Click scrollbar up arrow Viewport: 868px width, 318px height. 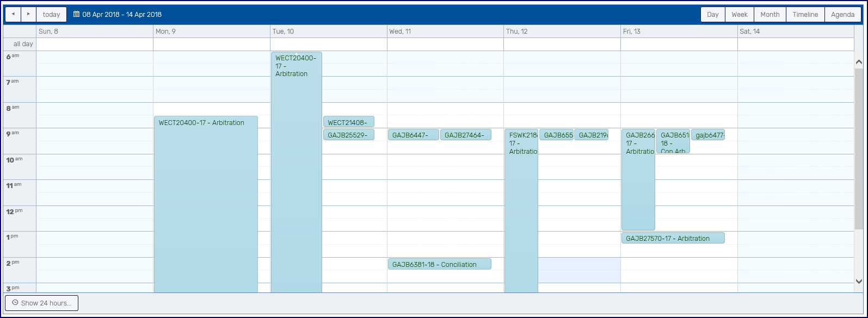859,63
